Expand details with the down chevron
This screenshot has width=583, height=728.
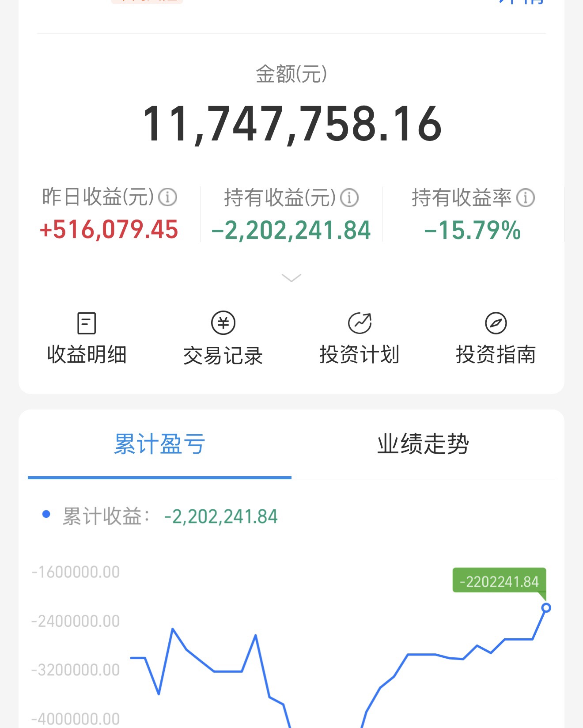(x=291, y=278)
